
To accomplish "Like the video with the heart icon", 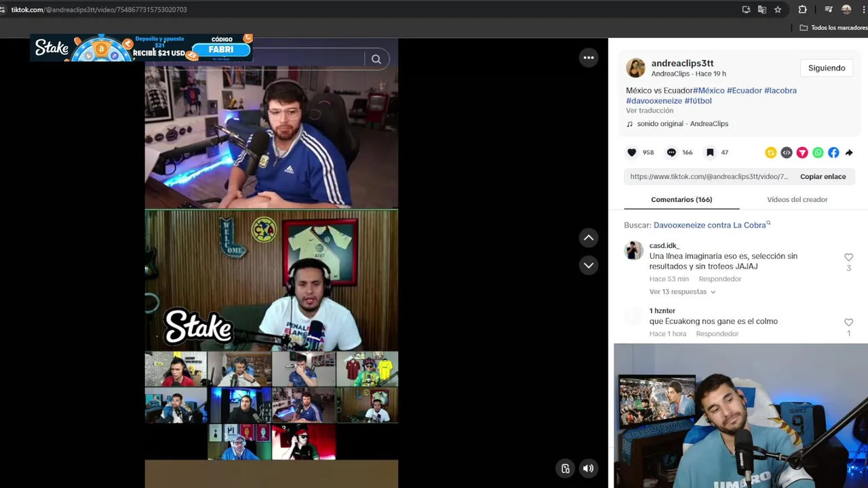I will [x=631, y=152].
